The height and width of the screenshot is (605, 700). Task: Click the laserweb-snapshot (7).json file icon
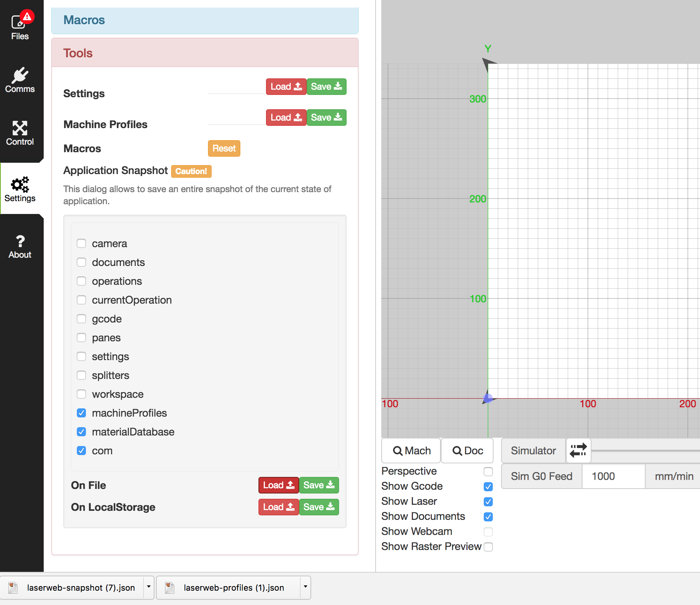click(13, 588)
